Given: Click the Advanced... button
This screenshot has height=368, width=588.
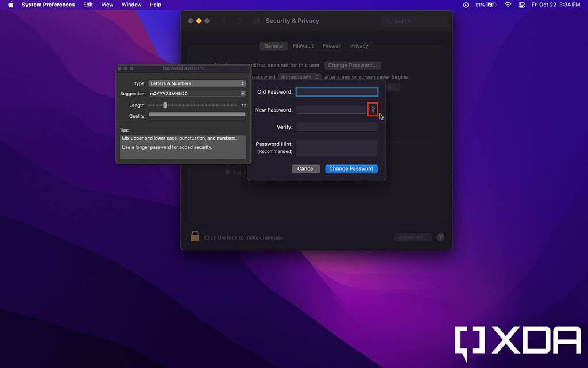Looking at the screenshot, I should click(x=412, y=237).
